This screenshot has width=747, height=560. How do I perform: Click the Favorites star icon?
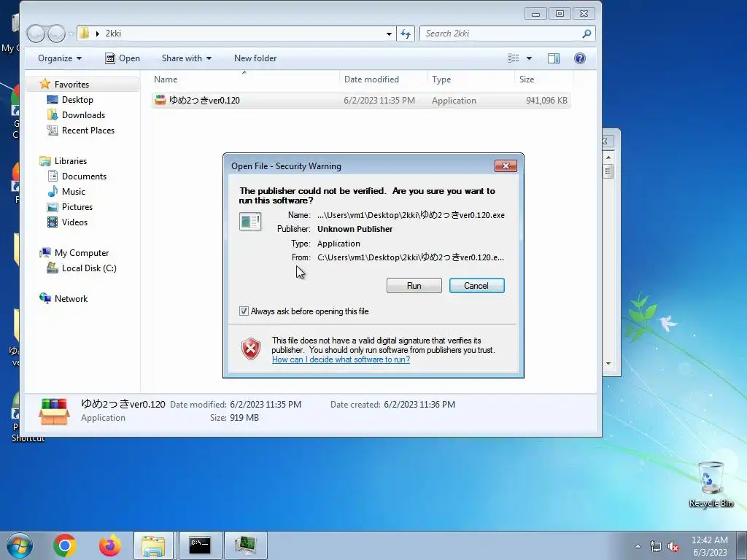[44, 84]
